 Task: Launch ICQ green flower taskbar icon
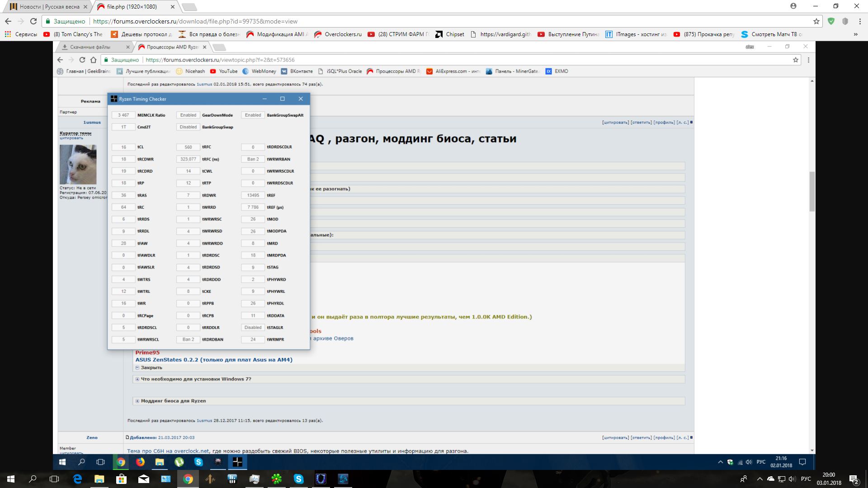(277, 479)
